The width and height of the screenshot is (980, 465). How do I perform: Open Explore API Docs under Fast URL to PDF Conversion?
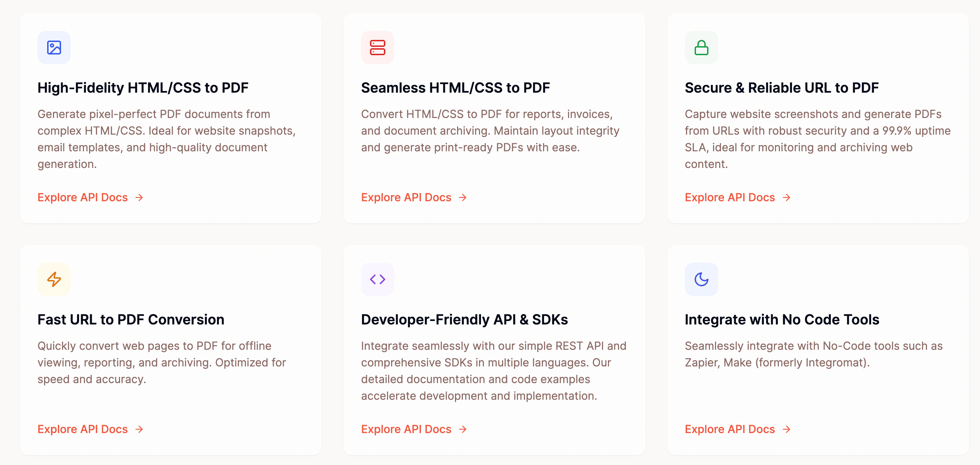click(82, 429)
